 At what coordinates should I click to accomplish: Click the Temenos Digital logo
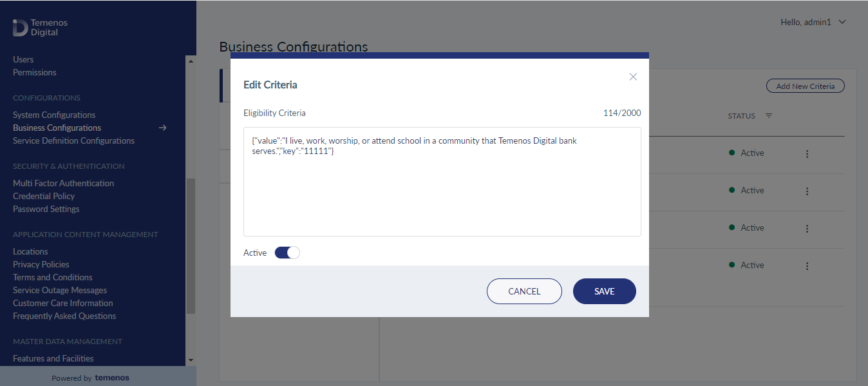tap(40, 27)
